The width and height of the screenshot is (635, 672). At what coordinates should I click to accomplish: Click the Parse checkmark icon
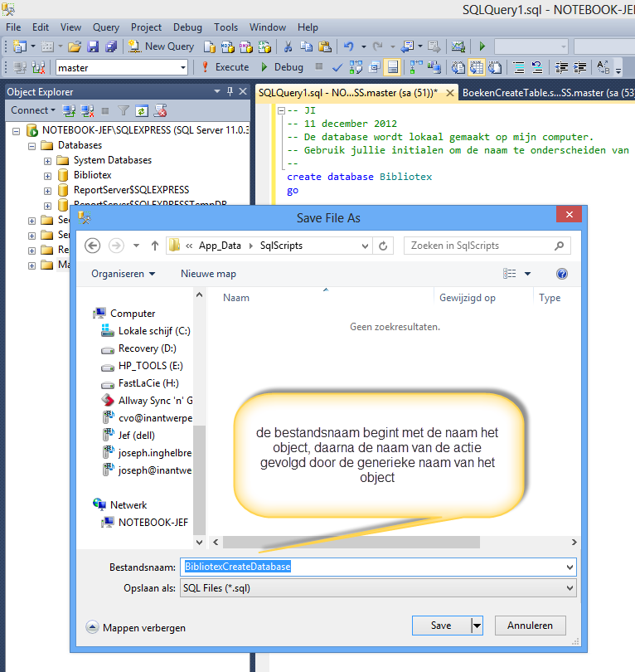pyautogui.click(x=337, y=68)
